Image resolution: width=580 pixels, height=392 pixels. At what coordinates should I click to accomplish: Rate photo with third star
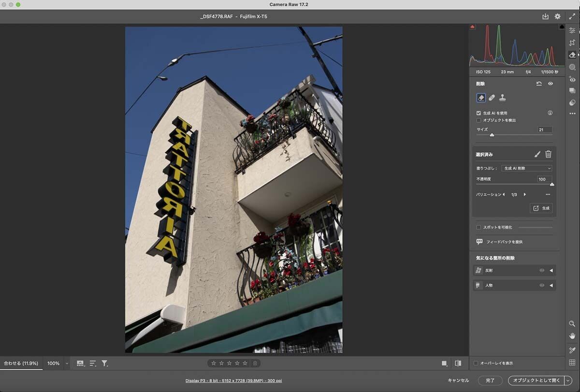click(x=229, y=363)
